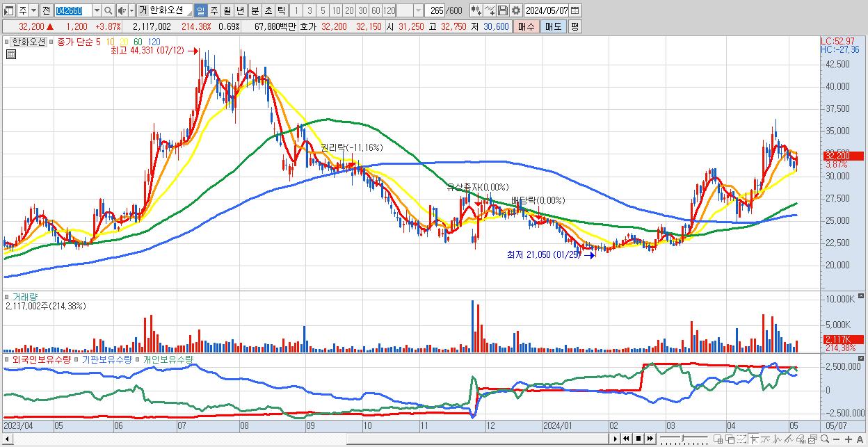Click the bar count field showing 265
The height and width of the screenshot is (447, 868).
(435, 10)
